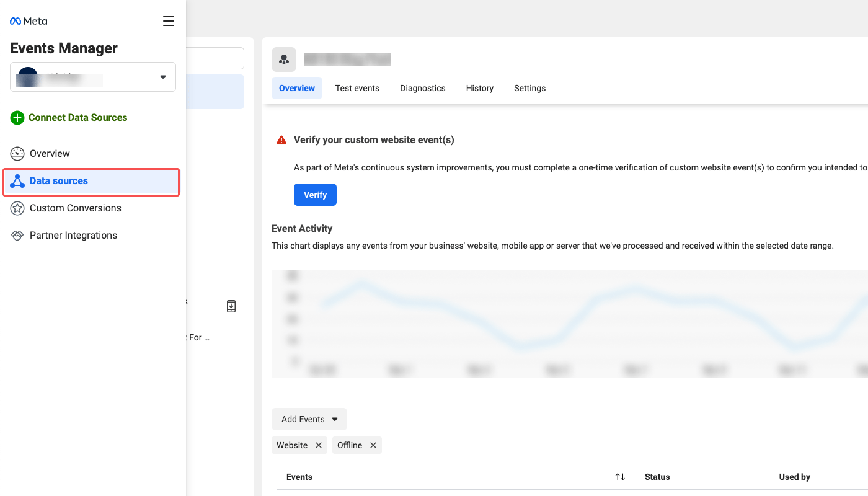Sort events using the arrows icon
The image size is (868, 496).
[x=620, y=477]
